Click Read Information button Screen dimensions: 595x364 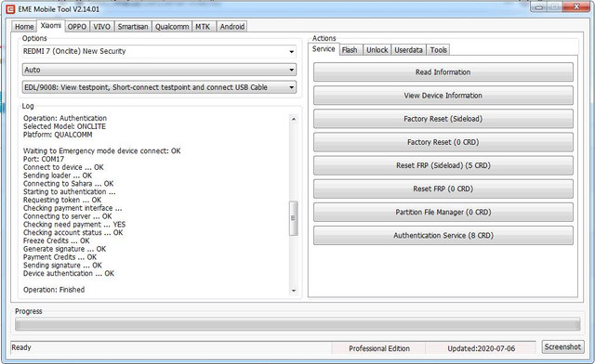443,72
